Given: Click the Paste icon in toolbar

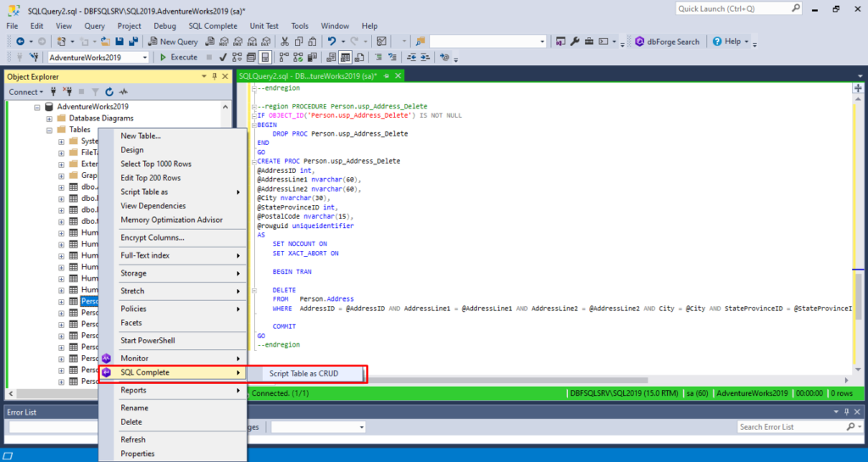Looking at the screenshot, I should click(313, 42).
